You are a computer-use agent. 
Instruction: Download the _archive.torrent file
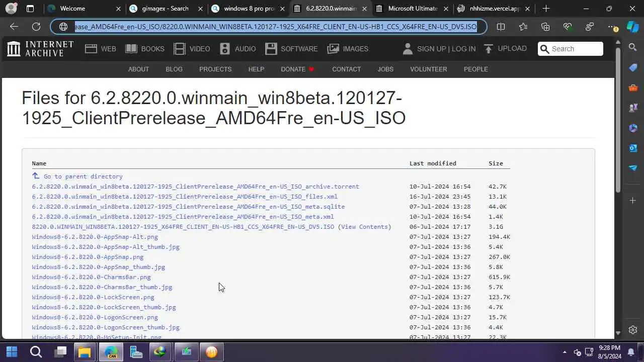196,187
